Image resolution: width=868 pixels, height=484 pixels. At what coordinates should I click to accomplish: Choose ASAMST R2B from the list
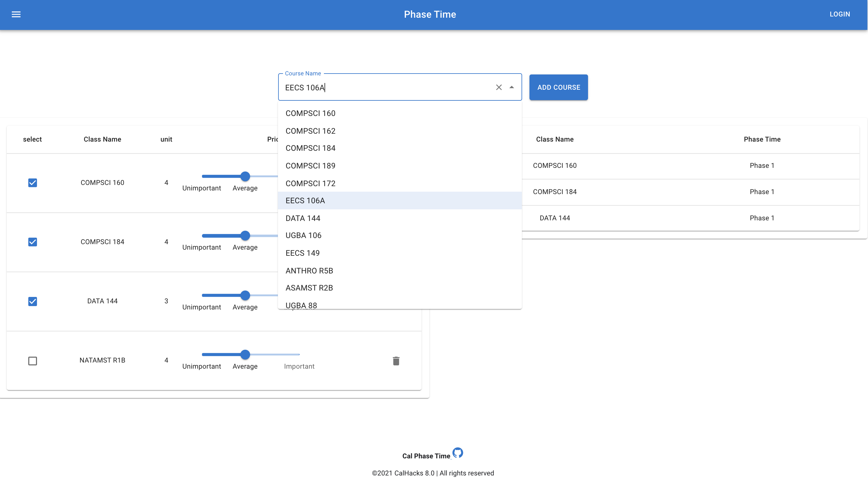click(309, 287)
